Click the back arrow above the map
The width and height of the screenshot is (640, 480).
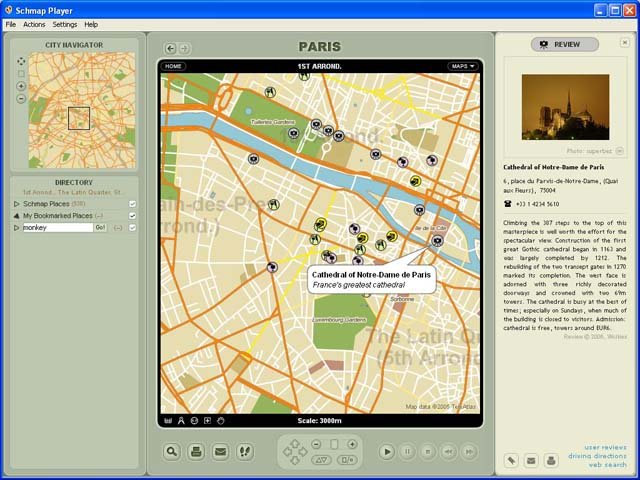tap(171, 48)
